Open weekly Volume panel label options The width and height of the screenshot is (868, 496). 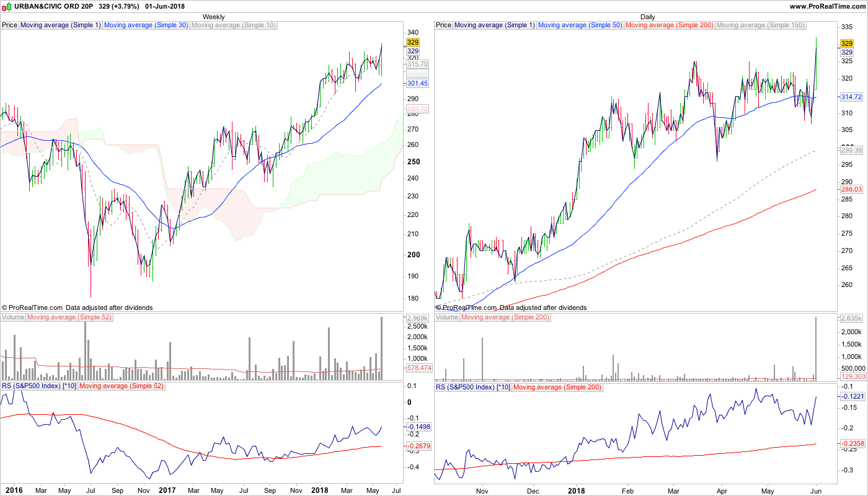[13, 317]
